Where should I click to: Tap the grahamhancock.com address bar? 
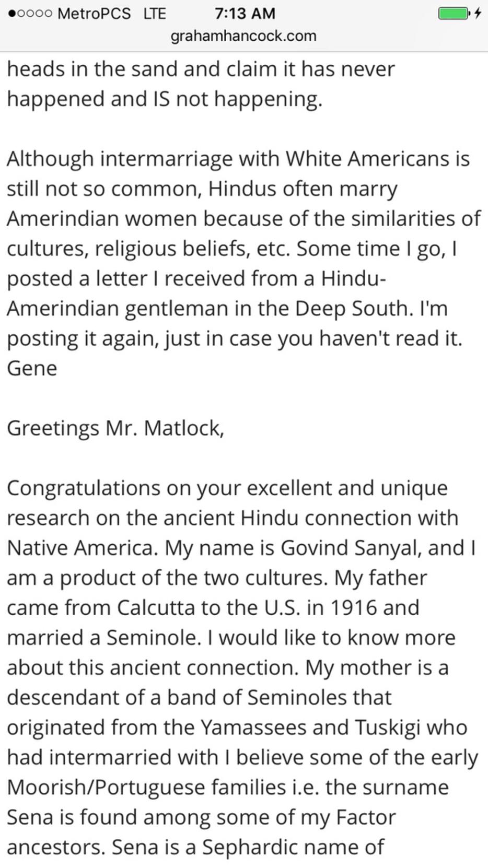(x=244, y=36)
